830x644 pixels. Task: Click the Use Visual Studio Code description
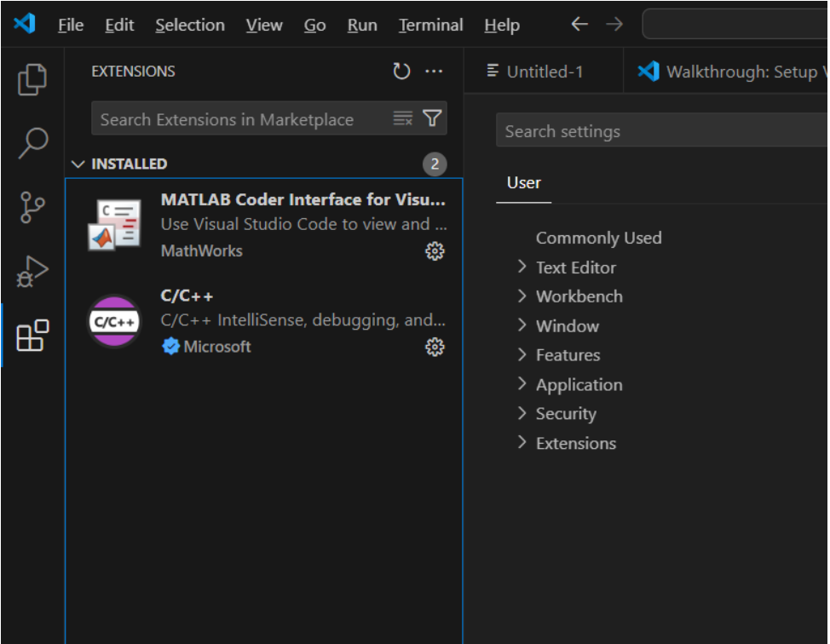304,224
